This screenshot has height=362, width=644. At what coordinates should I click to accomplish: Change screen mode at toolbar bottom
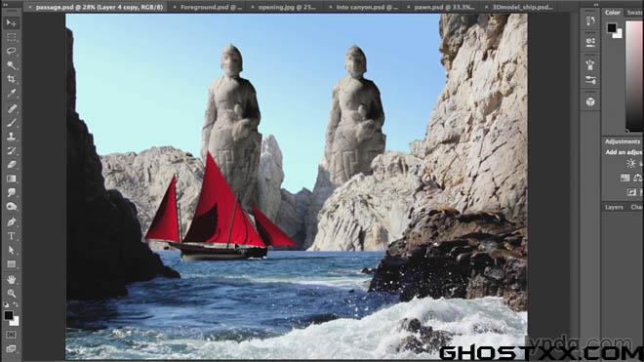pos(11,349)
